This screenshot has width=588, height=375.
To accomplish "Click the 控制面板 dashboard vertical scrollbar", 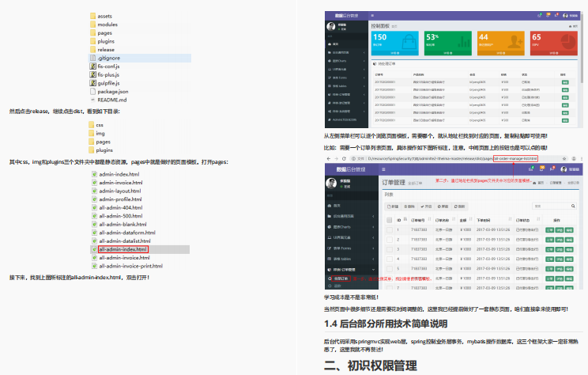I will point(582,47).
